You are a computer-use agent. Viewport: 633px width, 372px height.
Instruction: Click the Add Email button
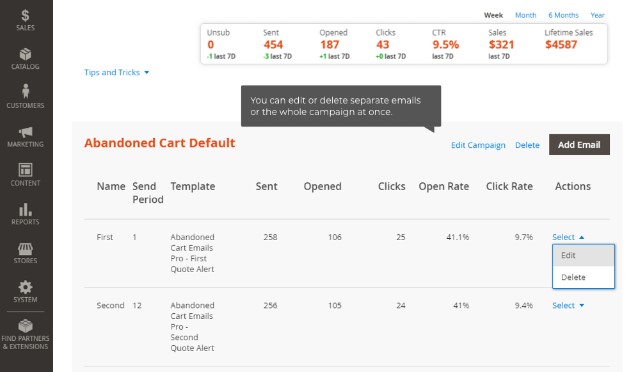(579, 145)
